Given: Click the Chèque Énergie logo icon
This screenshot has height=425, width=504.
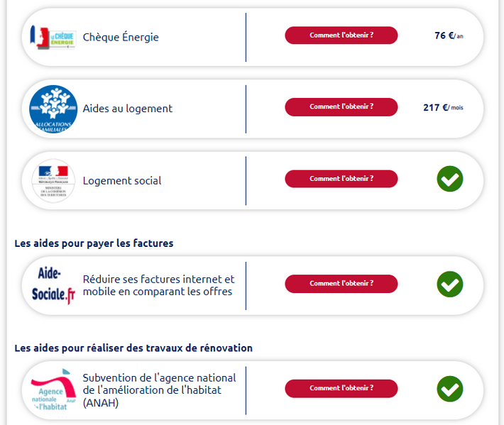Looking at the screenshot, I should 53,37.
